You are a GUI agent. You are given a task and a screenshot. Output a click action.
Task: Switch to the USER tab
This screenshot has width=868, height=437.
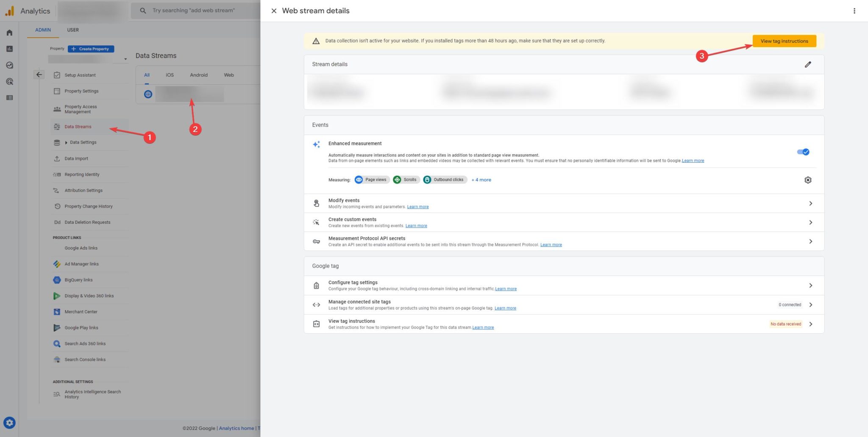[x=72, y=30]
